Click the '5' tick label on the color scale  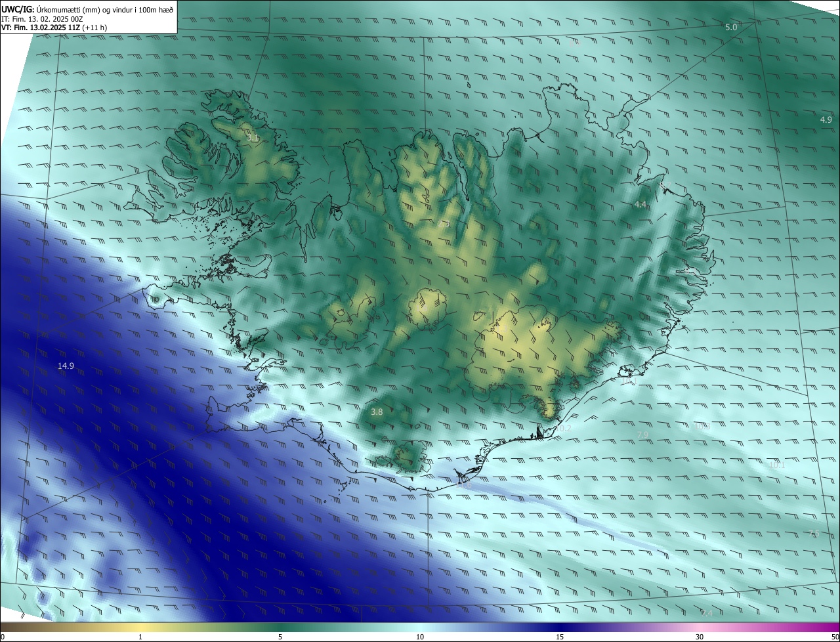pyautogui.click(x=280, y=637)
